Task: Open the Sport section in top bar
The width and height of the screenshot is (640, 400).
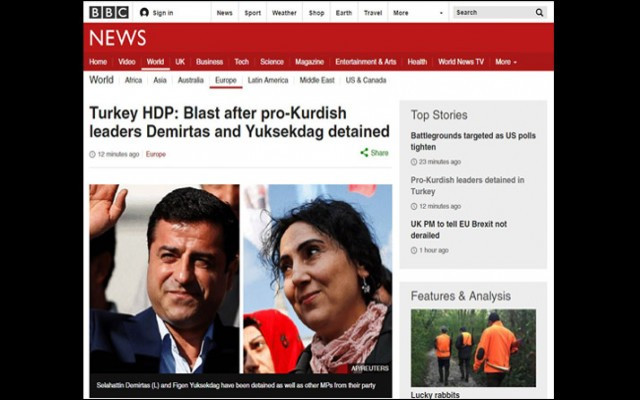Action: (x=253, y=12)
